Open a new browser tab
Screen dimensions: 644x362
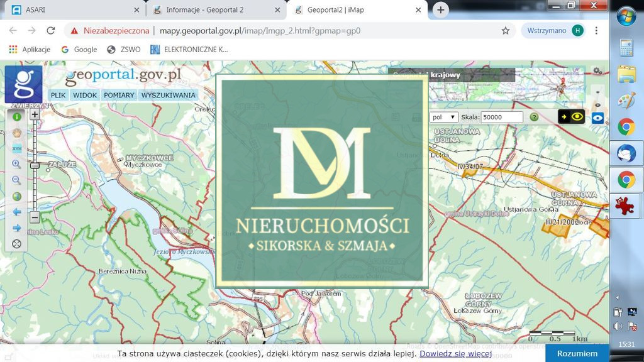[x=440, y=10]
